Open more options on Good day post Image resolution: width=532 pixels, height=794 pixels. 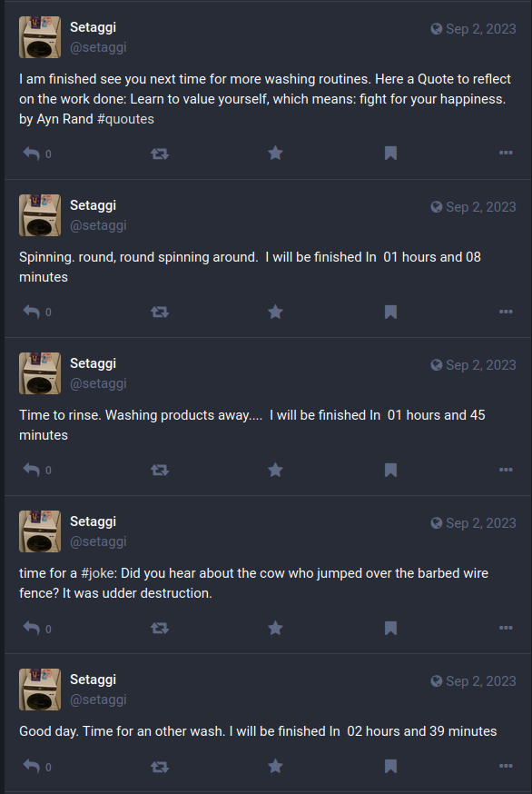(506, 766)
